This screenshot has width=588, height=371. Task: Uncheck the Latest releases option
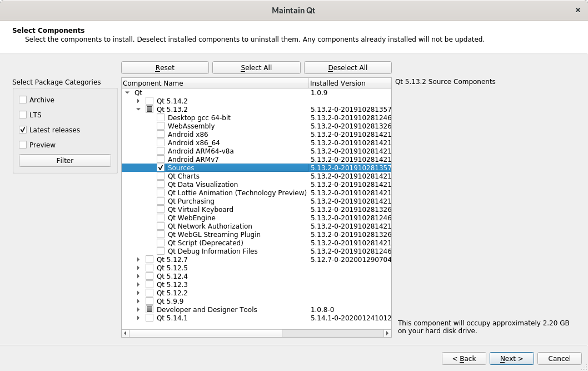click(22, 130)
